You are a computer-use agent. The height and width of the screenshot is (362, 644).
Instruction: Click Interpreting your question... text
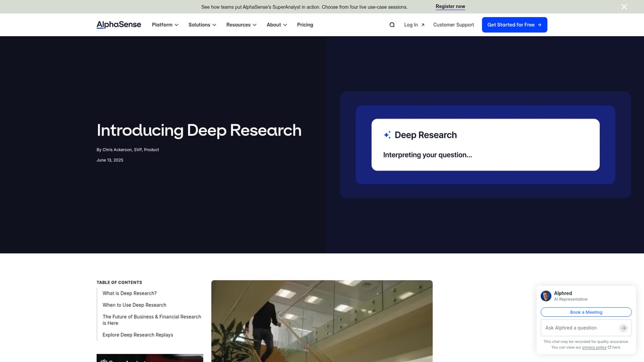428,155
